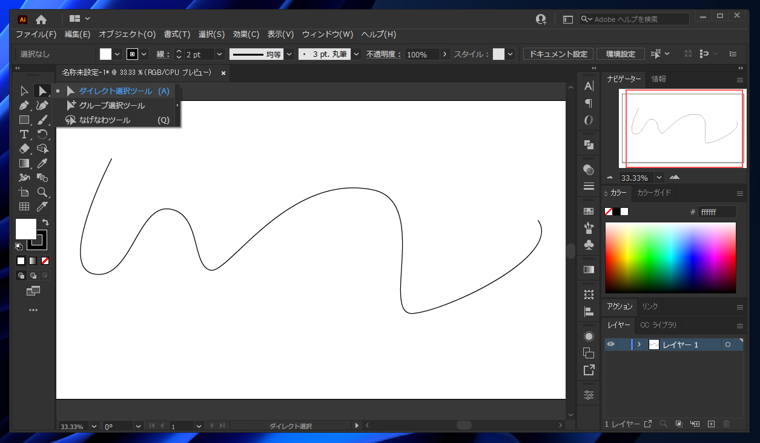The height and width of the screenshot is (443, 760).
Task: Select the Pen tool
Action: [24, 106]
